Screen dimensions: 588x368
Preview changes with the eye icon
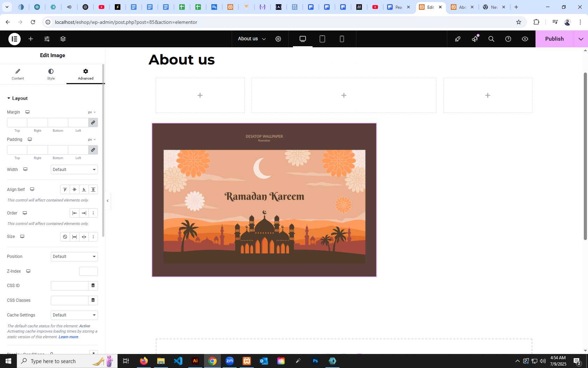[525, 39]
